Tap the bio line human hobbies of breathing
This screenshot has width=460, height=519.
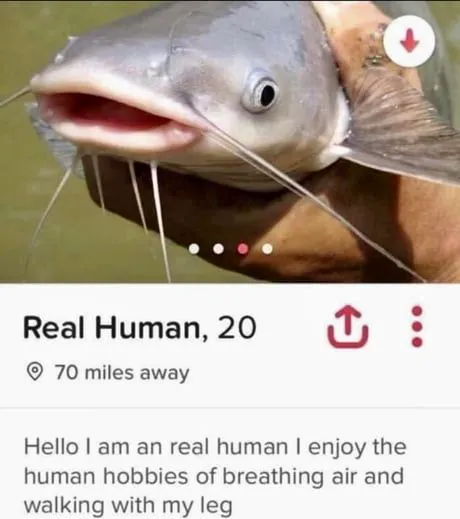tap(214, 476)
